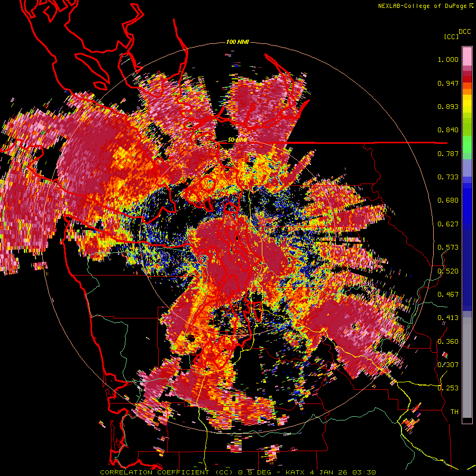Screen dimensions: 476x476
Task: Click the 1.000 value on the legend
Action: click(448, 59)
